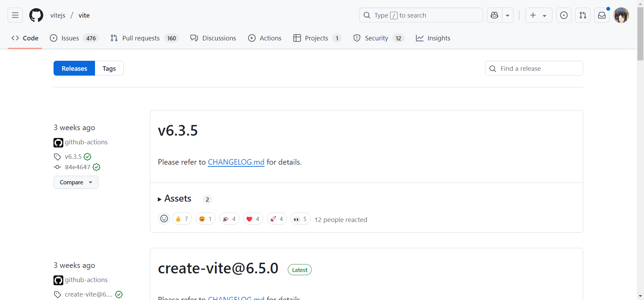Viewport: 644px width, 300px height.
Task: Open the Projects tab
Action: (317, 38)
